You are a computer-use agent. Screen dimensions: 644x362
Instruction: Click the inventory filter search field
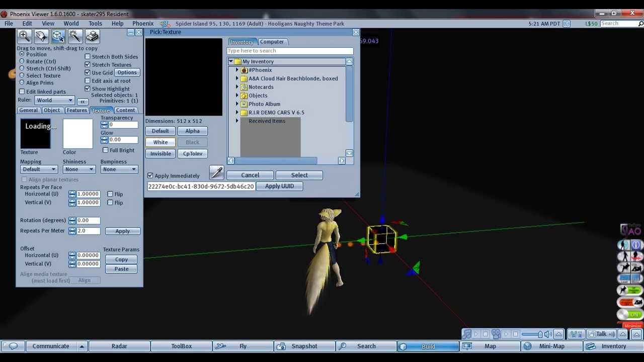(290, 51)
